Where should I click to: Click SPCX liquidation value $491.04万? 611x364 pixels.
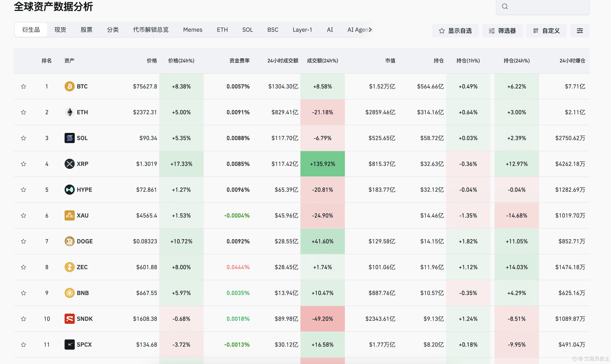point(572,344)
